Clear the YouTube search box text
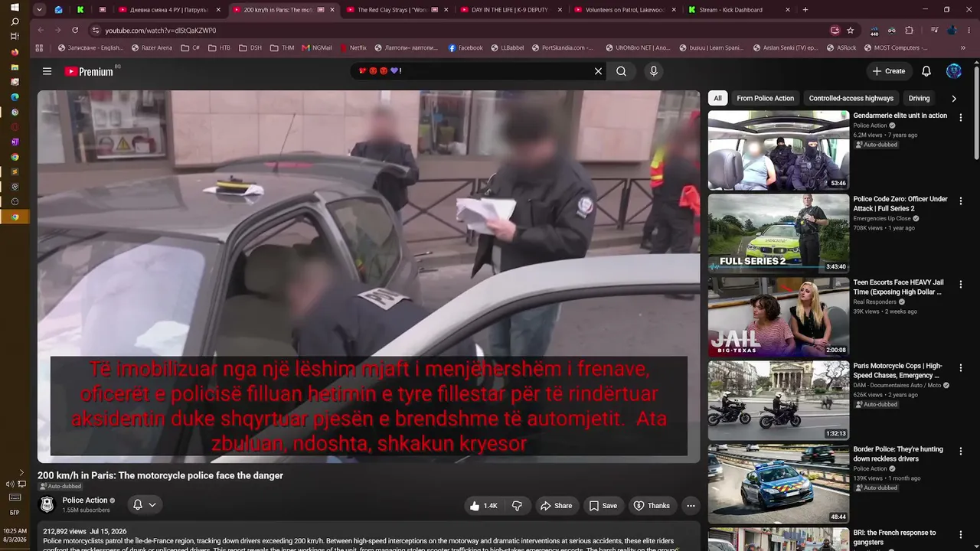Screen dimensions: 980x551 click(599, 71)
